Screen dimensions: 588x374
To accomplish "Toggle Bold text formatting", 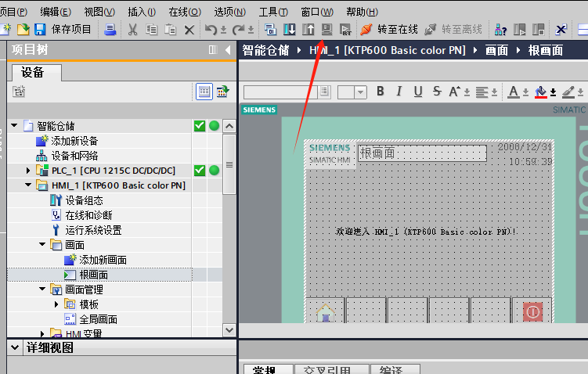I will click(381, 92).
